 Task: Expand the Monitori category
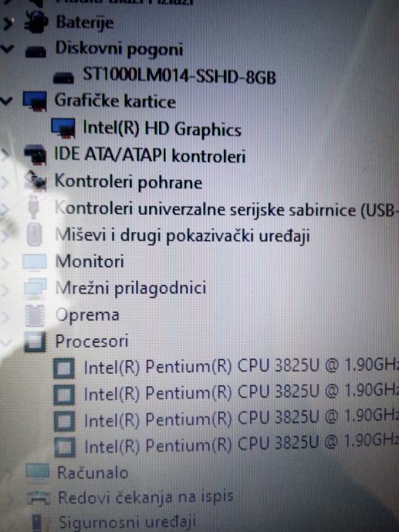point(4,263)
